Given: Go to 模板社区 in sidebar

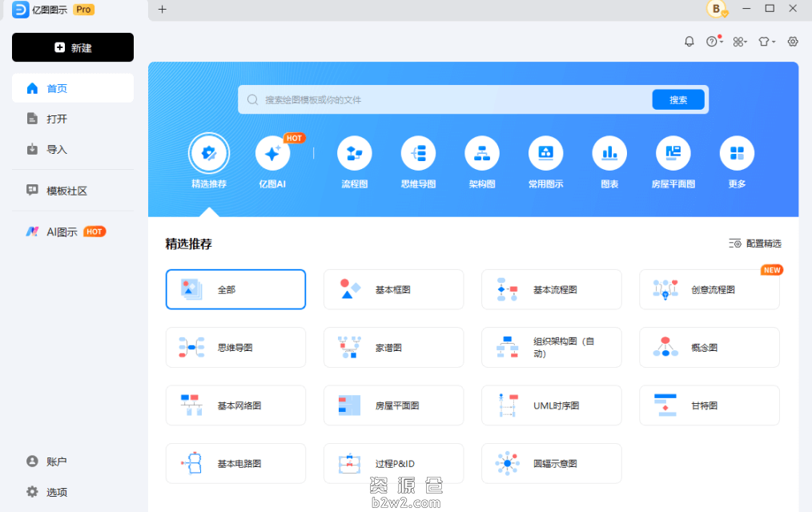Looking at the screenshot, I should coord(66,191).
